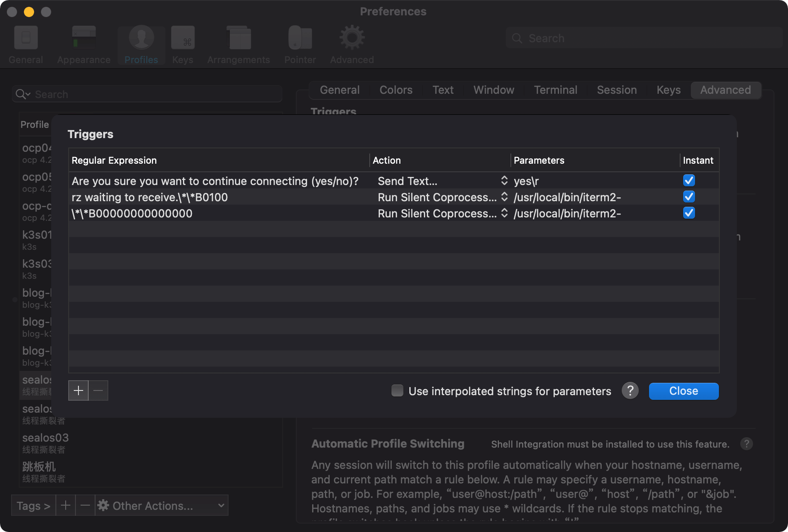Screen dimensions: 788x532
Task: Click the magnifier icon in the top search bar
Action: pos(517,38)
